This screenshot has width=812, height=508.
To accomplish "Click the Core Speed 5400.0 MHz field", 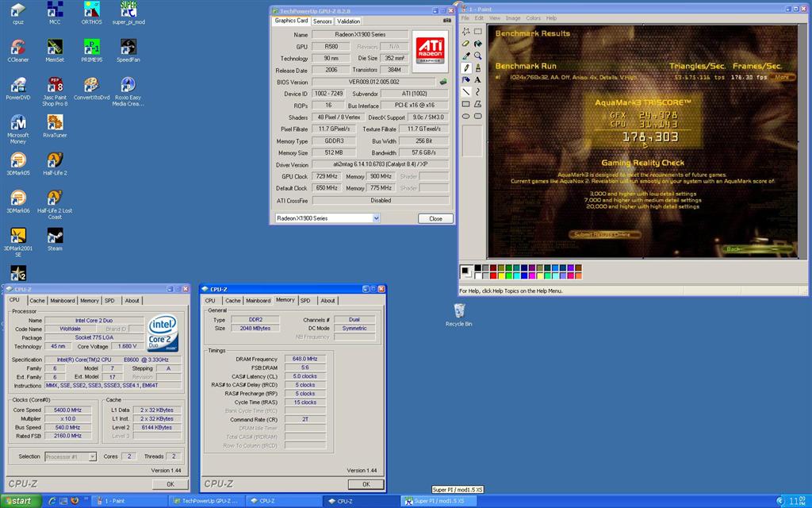I will click(x=68, y=410).
